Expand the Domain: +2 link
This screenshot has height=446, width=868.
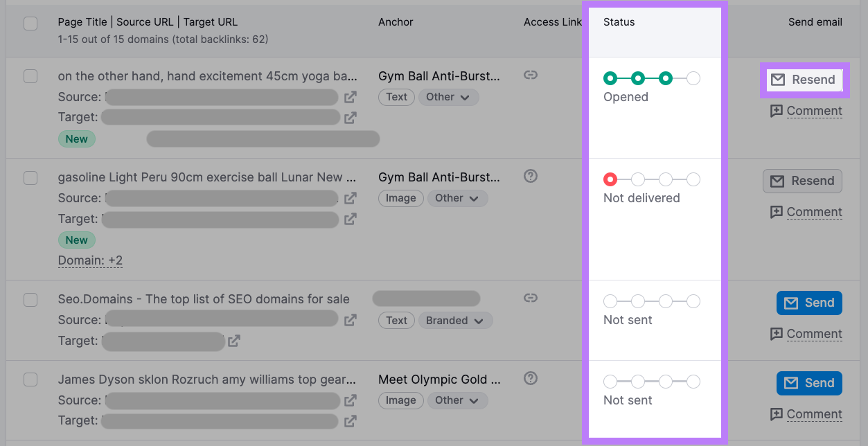click(90, 260)
